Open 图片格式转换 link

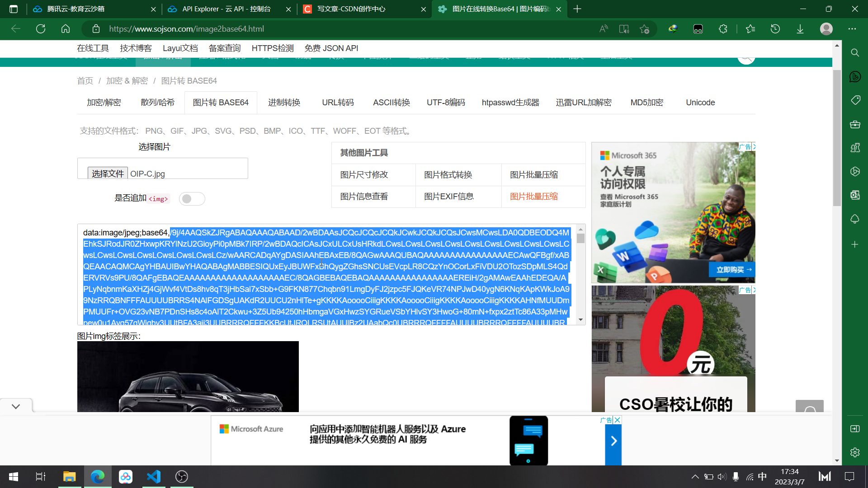pos(448,175)
